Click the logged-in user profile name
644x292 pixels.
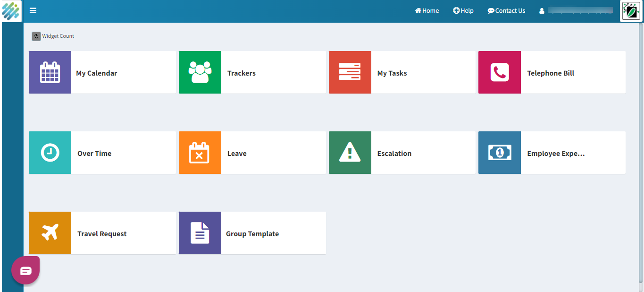coord(576,10)
